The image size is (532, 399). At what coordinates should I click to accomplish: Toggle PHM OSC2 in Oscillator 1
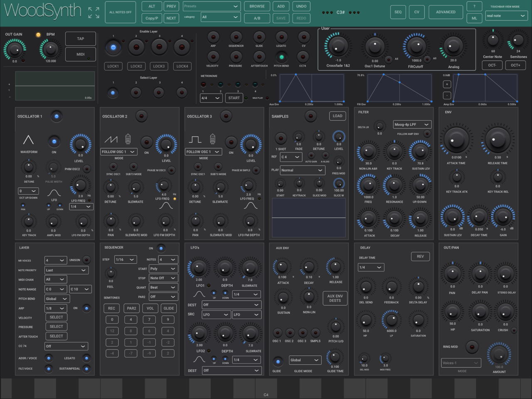point(86,169)
